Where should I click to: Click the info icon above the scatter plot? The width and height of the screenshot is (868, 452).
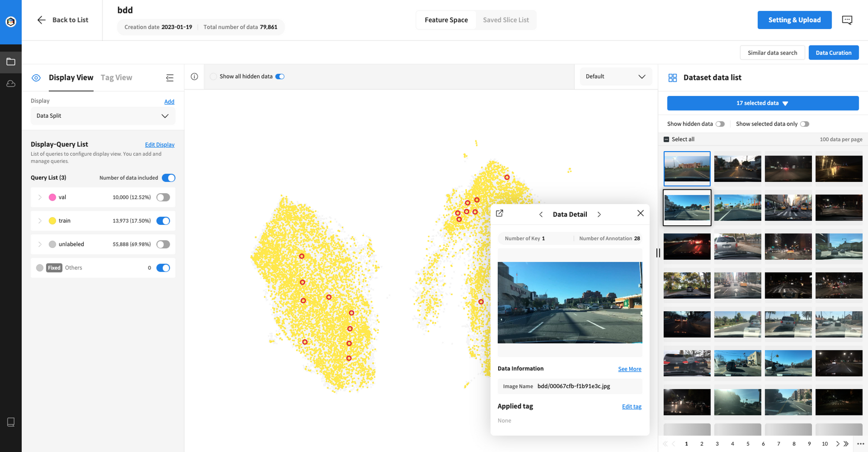click(x=194, y=76)
